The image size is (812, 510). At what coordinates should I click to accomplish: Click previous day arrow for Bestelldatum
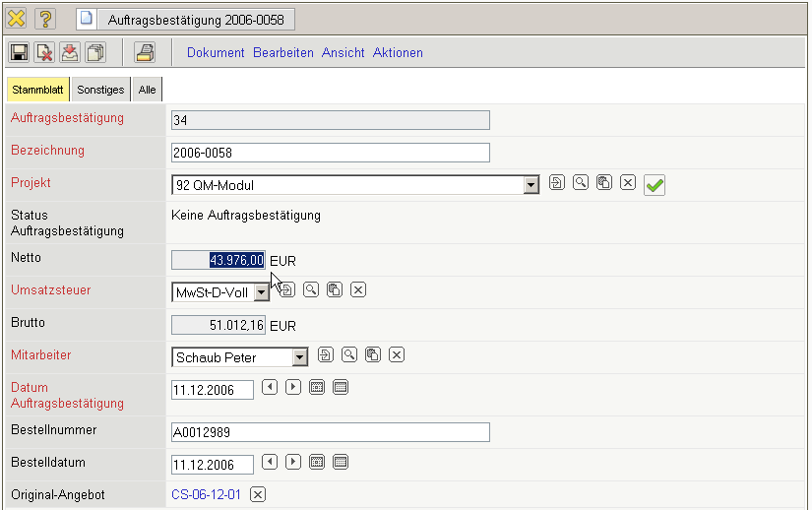click(x=270, y=462)
